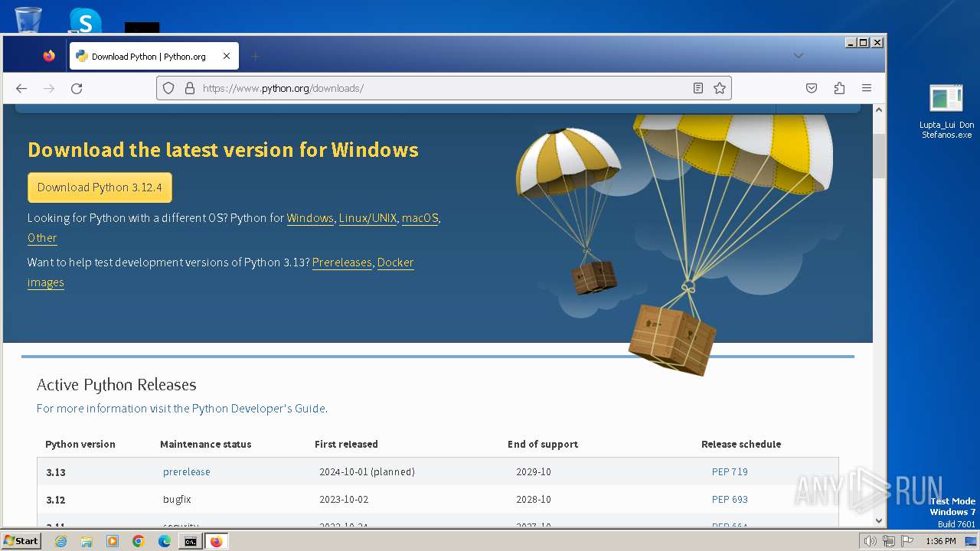Click the Active Python Releases heading
Screen dimensions: 980x551
(x=116, y=385)
